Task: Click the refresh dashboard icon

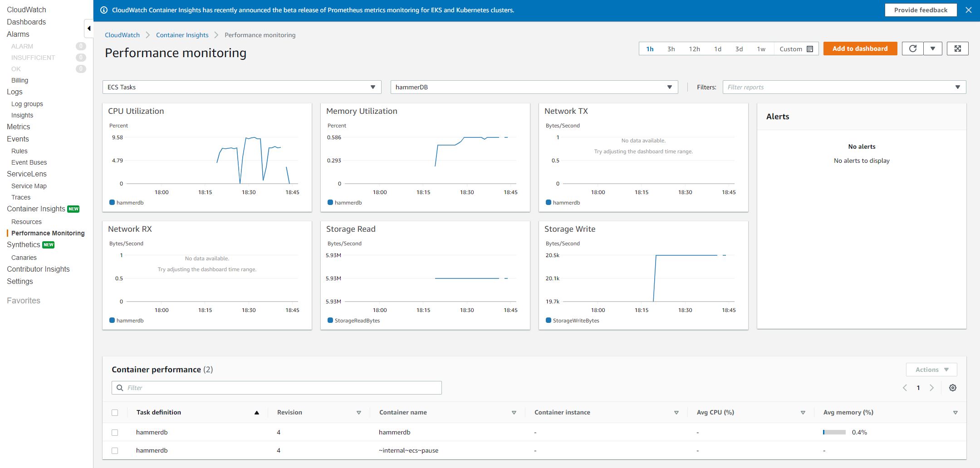Action: click(913, 49)
